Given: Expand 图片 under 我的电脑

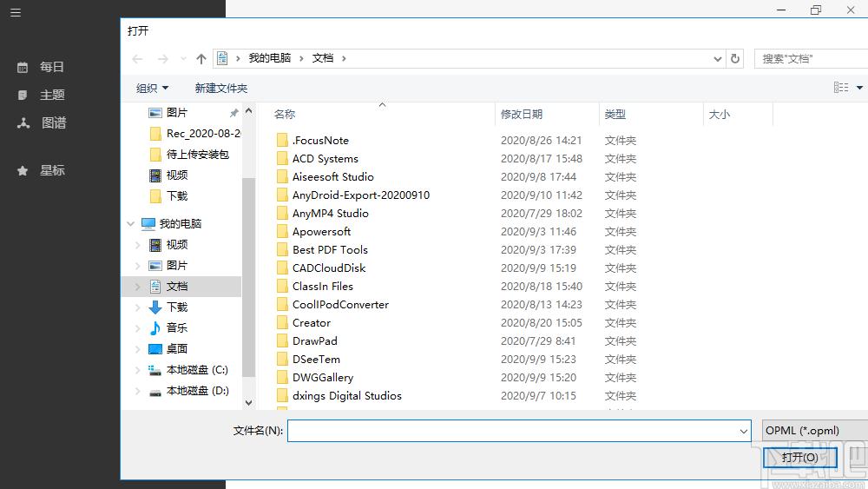Looking at the screenshot, I should [x=137, y=266].
